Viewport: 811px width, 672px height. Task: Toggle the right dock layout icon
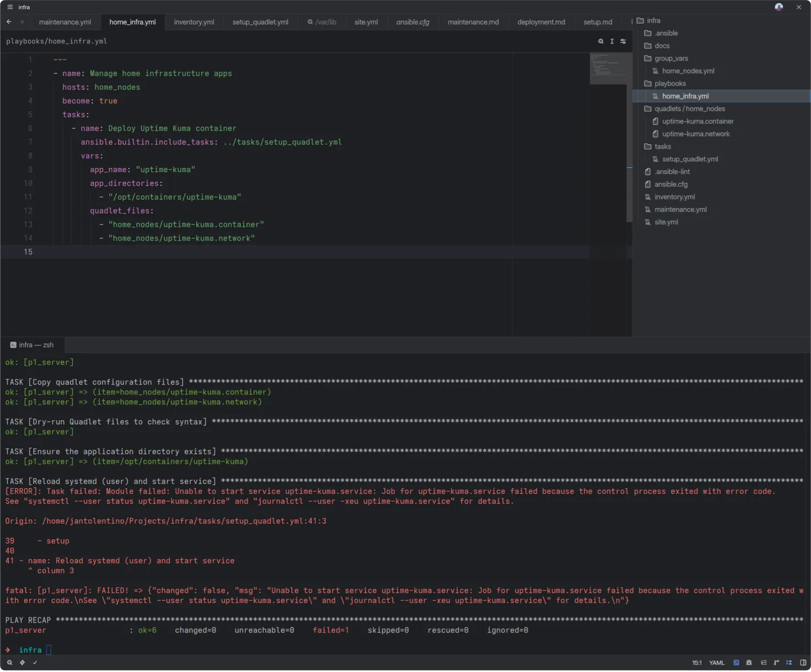(x=803, y=663)
